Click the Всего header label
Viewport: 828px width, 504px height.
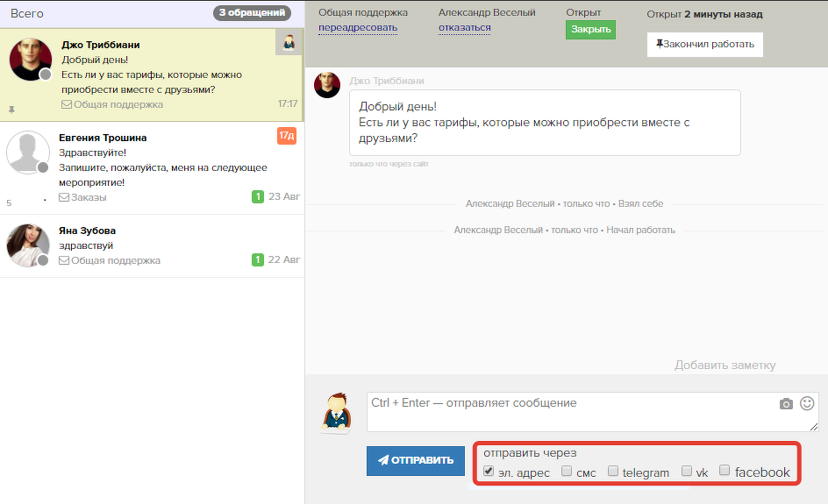(x=27, y=14)
